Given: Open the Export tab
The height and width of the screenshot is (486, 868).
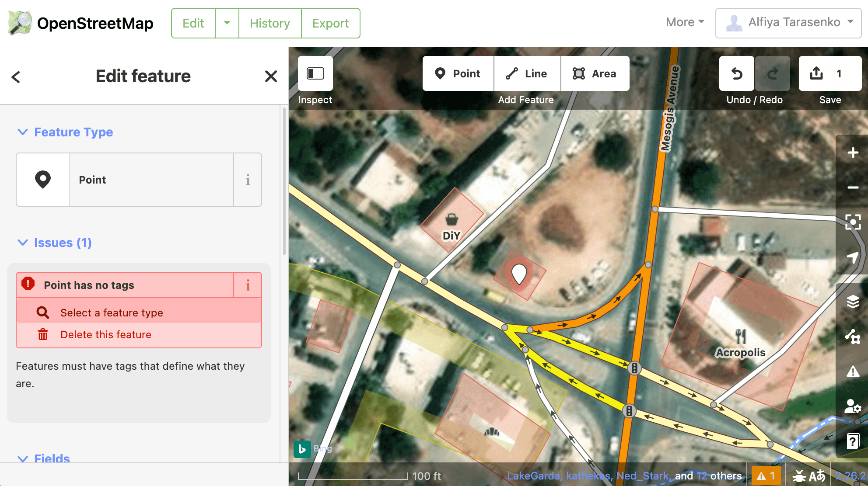Looking at the screenshot, I should coord(330,23).
